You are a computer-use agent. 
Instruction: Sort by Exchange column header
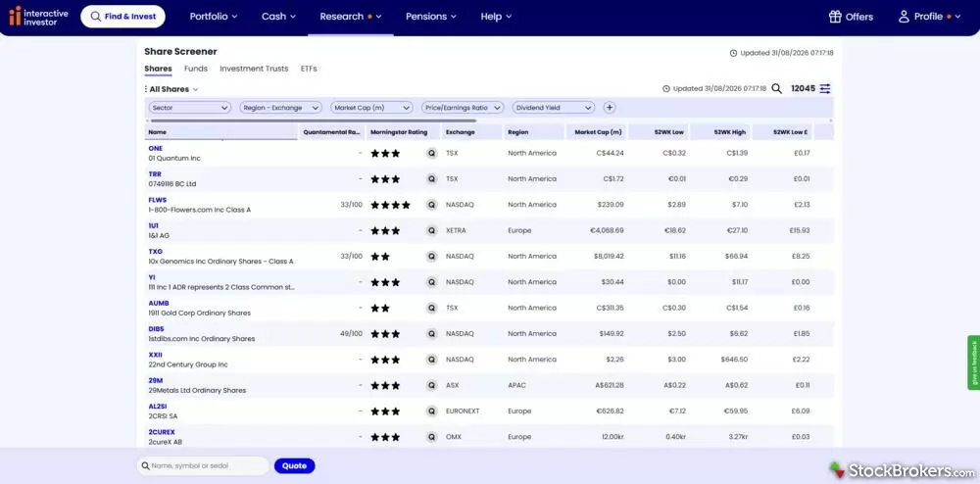pos(472,131)
